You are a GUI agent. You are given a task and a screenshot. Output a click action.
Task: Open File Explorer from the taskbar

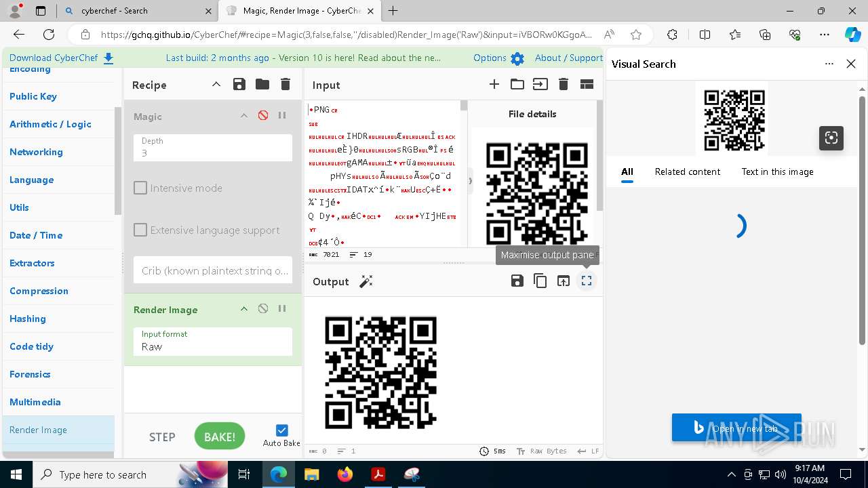tap(312, 474)
